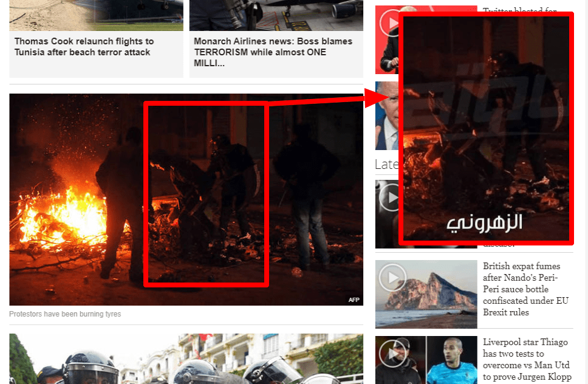This screenshot has width=588, height=384.
Task: Click the 'Protestors have been burning tyres' caption
Action: click(x=65, y=314)
